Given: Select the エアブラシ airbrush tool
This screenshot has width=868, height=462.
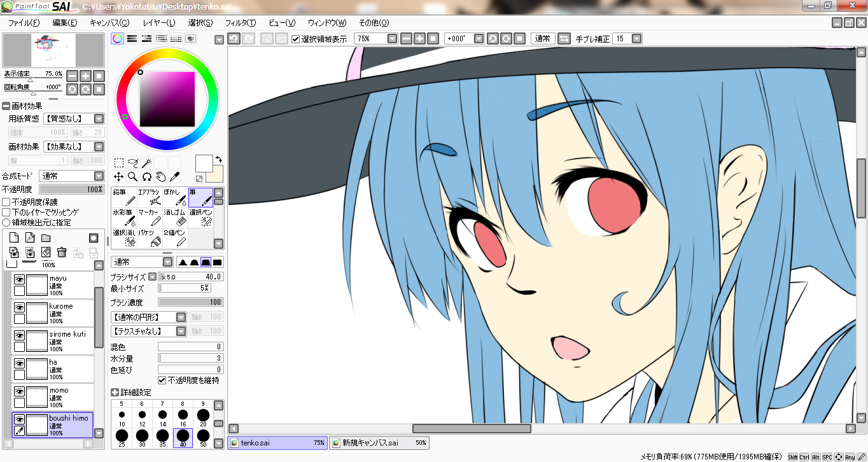Looking at the screenshot, I should click(x=150, y=199).
